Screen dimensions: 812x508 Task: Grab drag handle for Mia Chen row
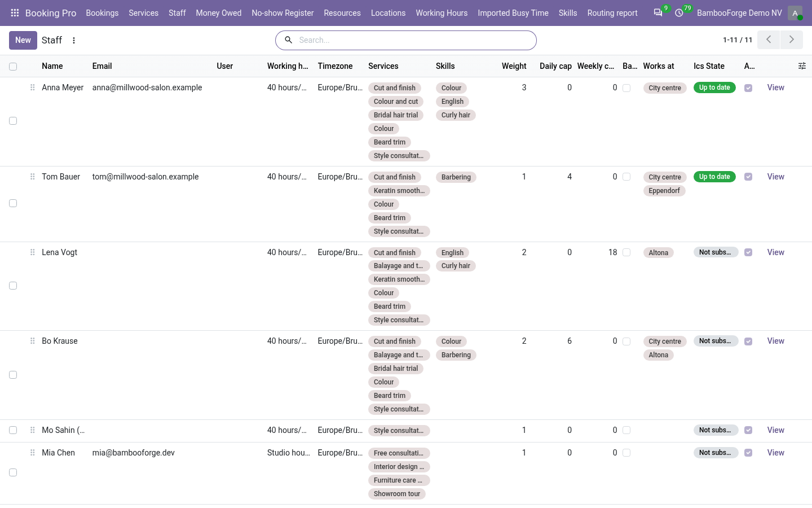(32, 453)
